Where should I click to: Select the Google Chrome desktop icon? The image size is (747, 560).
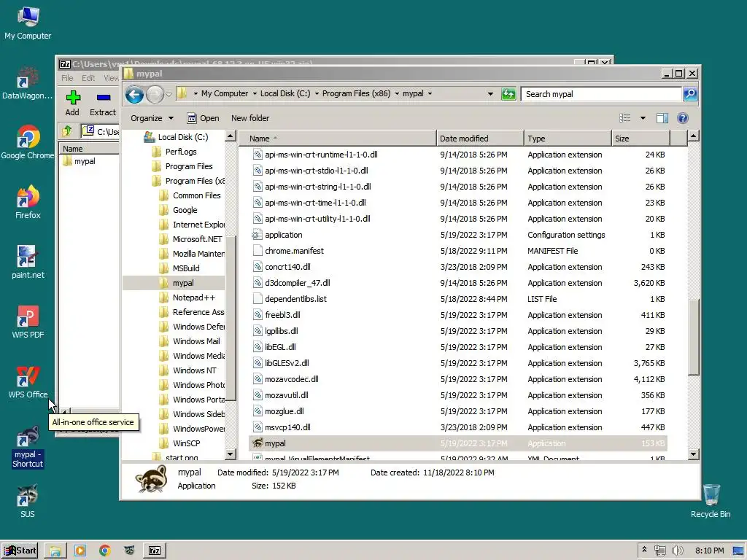pos(27,142)
